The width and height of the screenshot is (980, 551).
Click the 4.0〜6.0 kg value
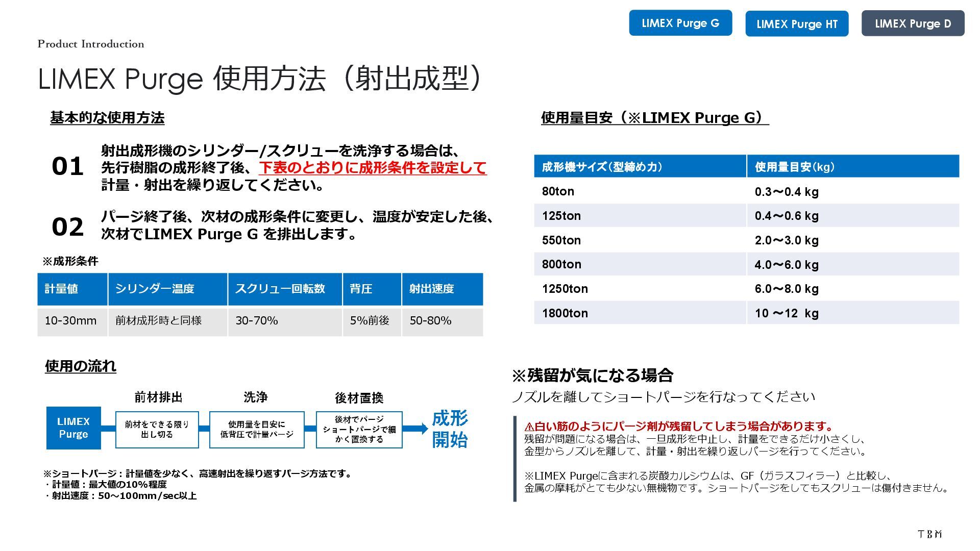787,265
